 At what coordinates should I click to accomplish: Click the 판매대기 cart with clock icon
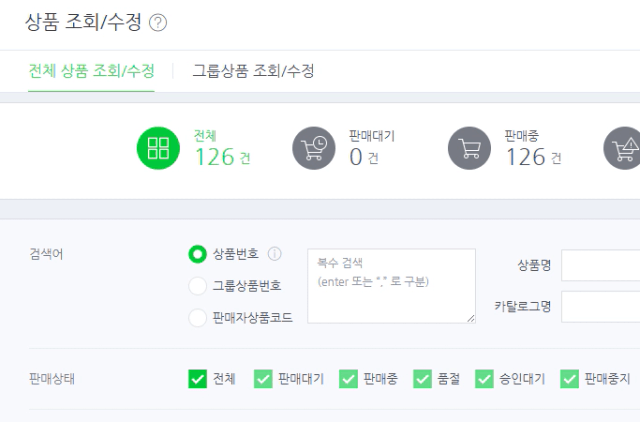point(313,148)
